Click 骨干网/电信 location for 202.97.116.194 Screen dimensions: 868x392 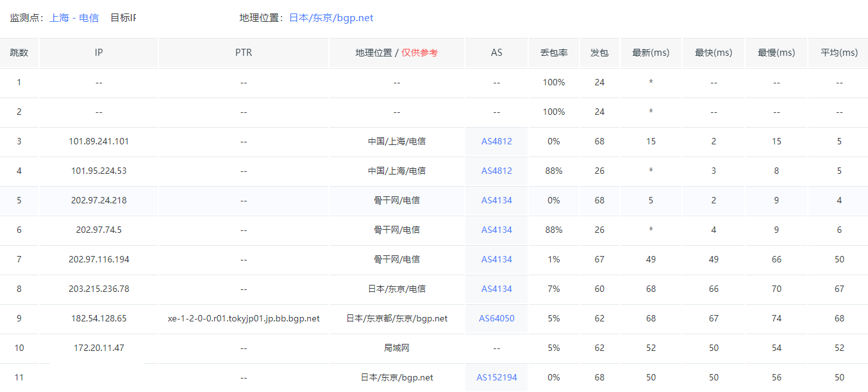point(397,259)
